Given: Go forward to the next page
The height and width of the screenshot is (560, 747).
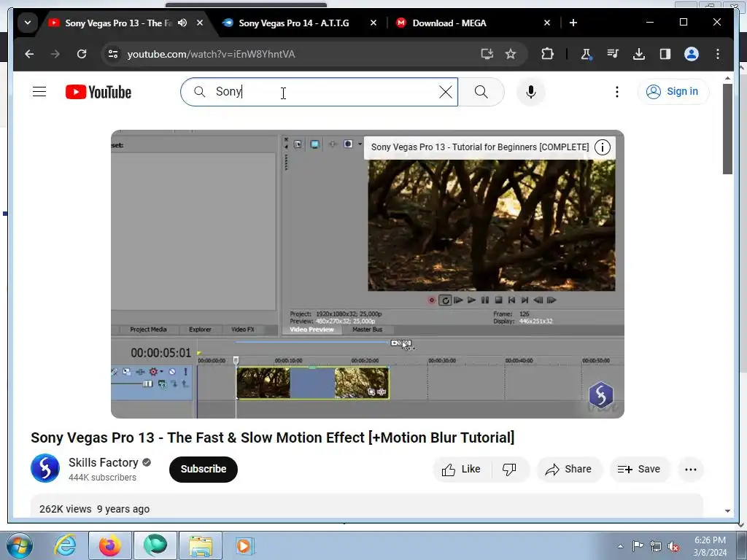Looking at the screenshot, I should [55, 54].
